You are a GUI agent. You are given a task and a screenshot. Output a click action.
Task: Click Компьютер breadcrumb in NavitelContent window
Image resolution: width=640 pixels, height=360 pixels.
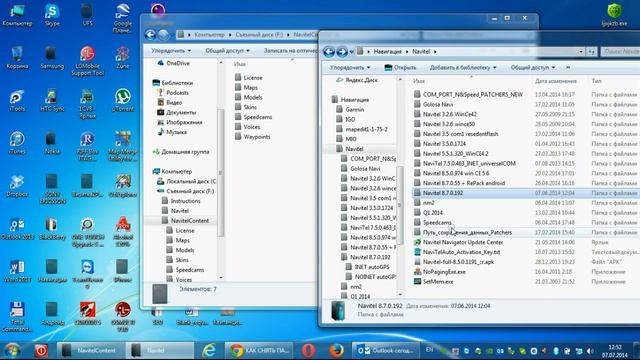point(209,35)
